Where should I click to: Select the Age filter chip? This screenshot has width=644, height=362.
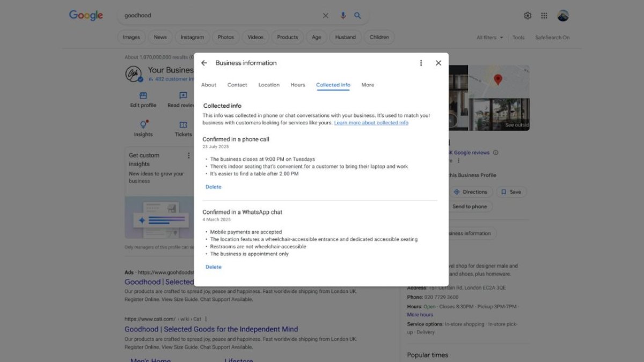click(x=317, y=37)
